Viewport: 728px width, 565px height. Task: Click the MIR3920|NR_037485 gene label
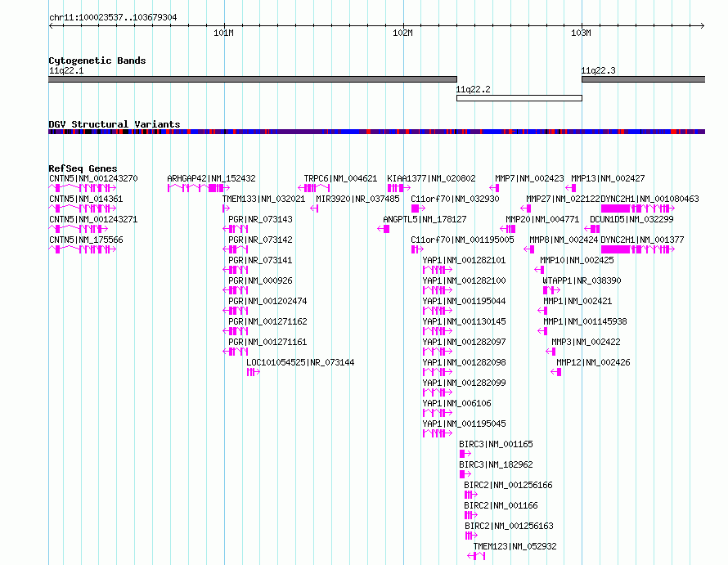pyautogui.click(x=357, y=199)
